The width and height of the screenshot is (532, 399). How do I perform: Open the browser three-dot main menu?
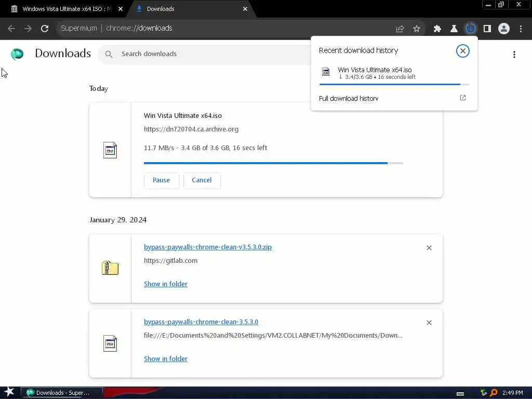coord(521,29)
